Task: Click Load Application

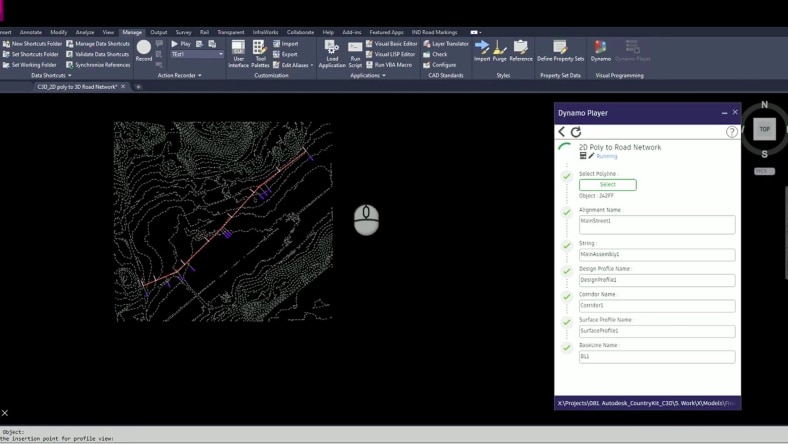Action: (x=332, y=54)
